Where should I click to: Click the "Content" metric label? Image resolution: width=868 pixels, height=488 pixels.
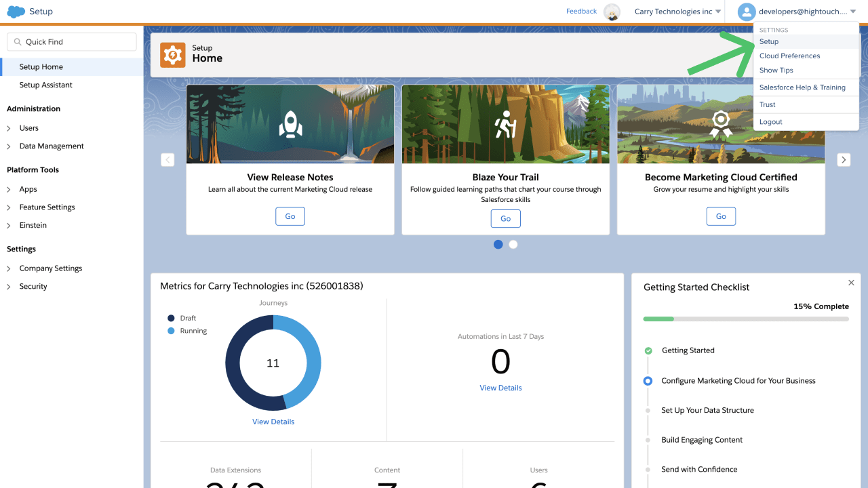point(387,470)
